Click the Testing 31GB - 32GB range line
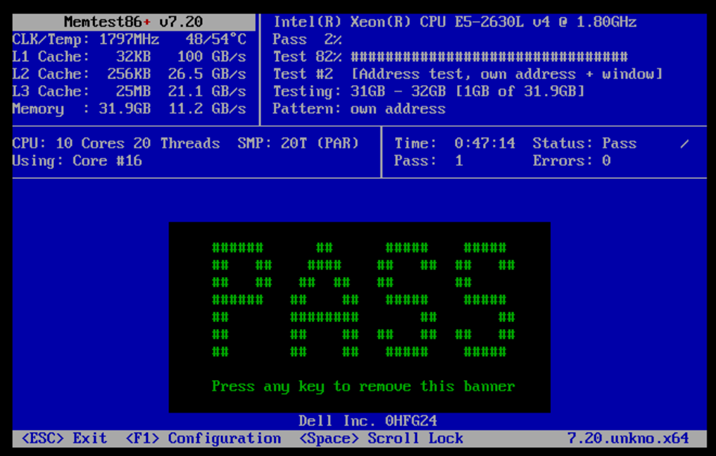 point(429,91)
